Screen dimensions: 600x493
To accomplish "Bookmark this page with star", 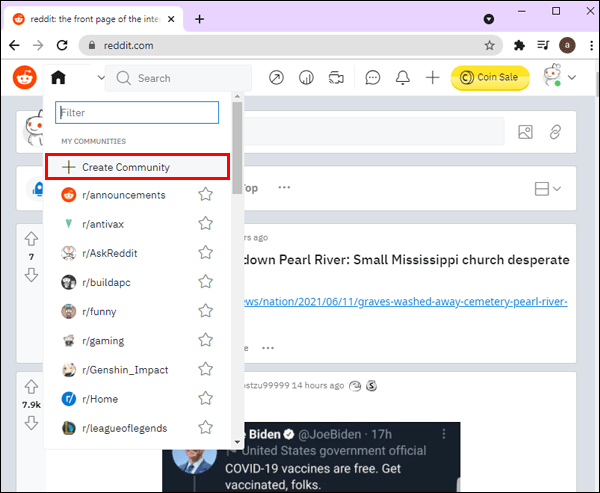I will 489,46.
